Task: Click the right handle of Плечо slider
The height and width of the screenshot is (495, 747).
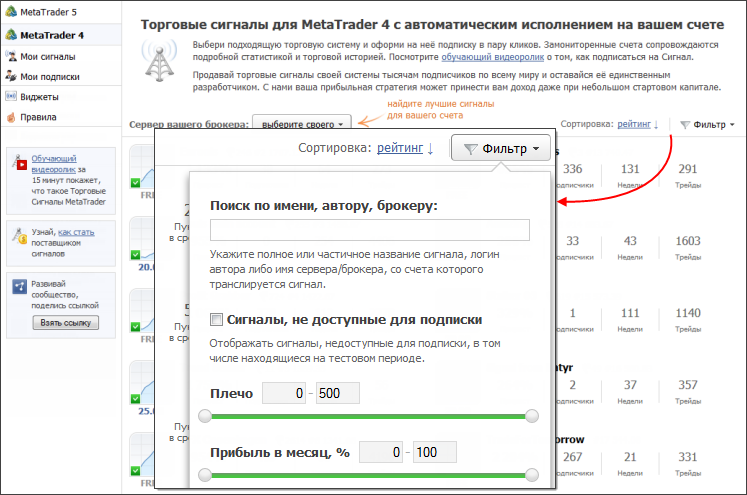Action: [532, 416]
